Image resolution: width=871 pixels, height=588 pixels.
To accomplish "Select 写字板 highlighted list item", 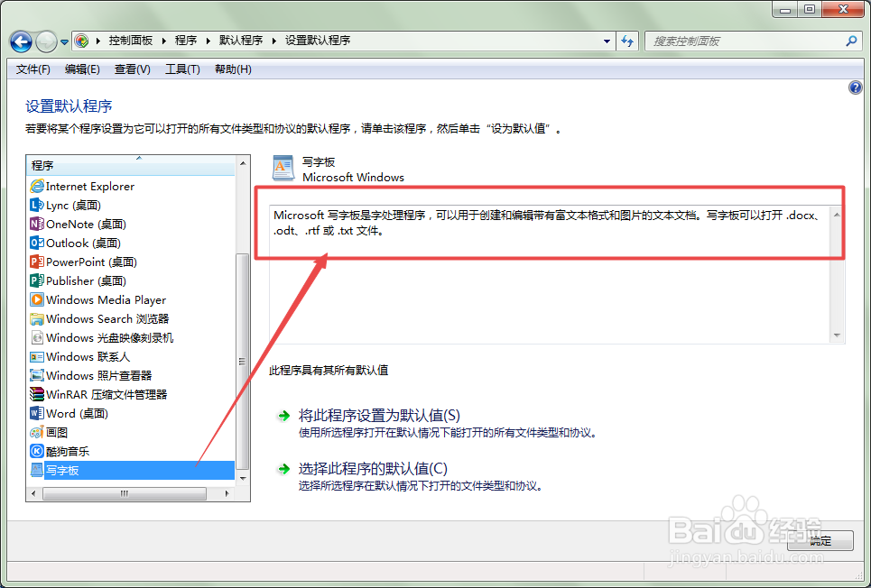I will (x=131, y=470).
